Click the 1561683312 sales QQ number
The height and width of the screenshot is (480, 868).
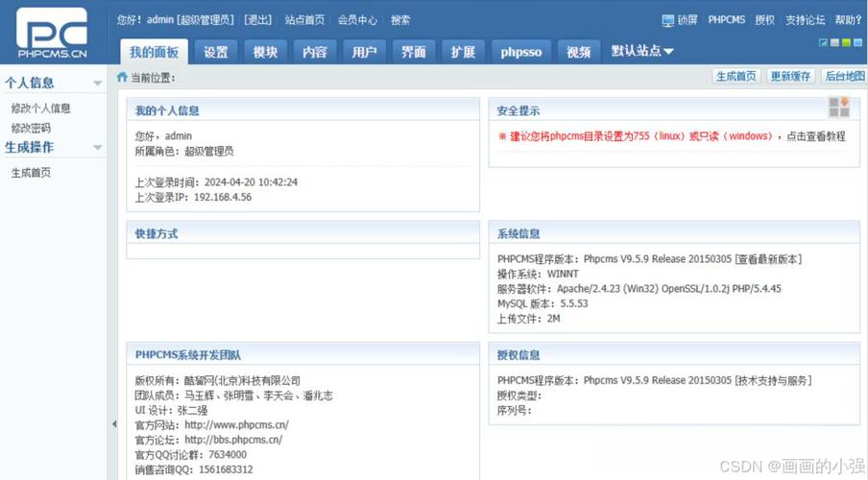point(226,469)
